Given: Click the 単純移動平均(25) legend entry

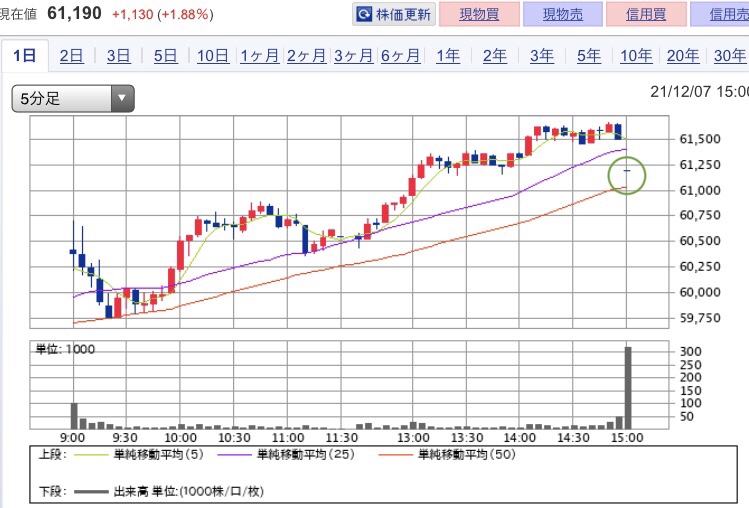Looking at the screenshot, I should 286,454.
